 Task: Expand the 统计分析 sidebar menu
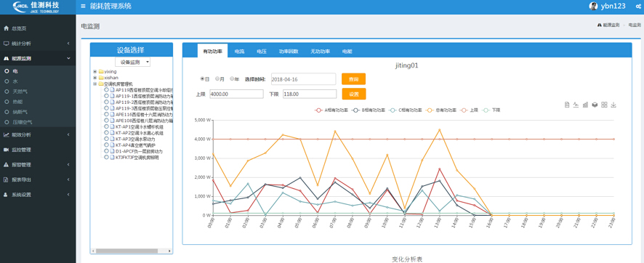38,43
